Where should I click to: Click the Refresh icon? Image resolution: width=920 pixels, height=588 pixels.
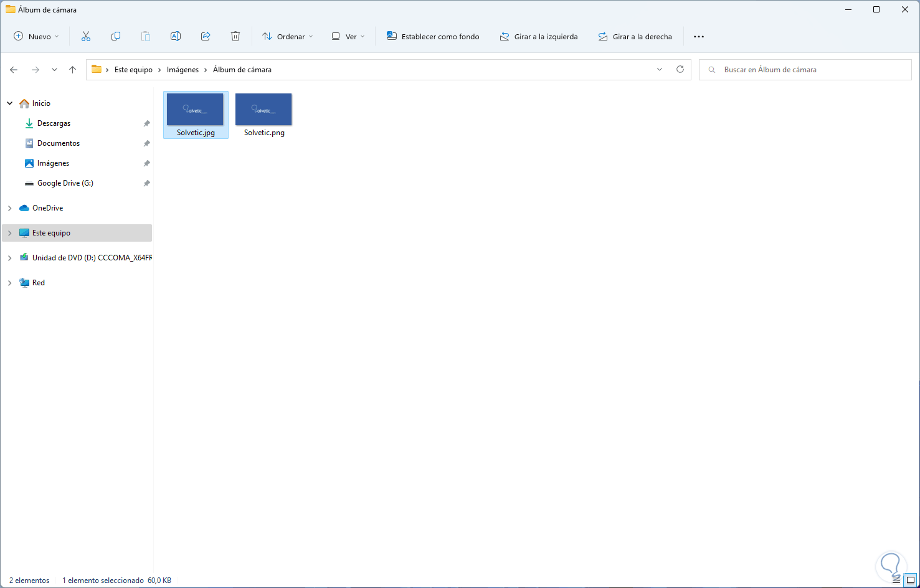pos(680,70)
